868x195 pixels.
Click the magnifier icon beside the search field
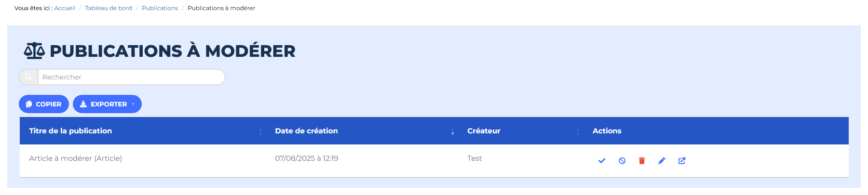[28, 77]
